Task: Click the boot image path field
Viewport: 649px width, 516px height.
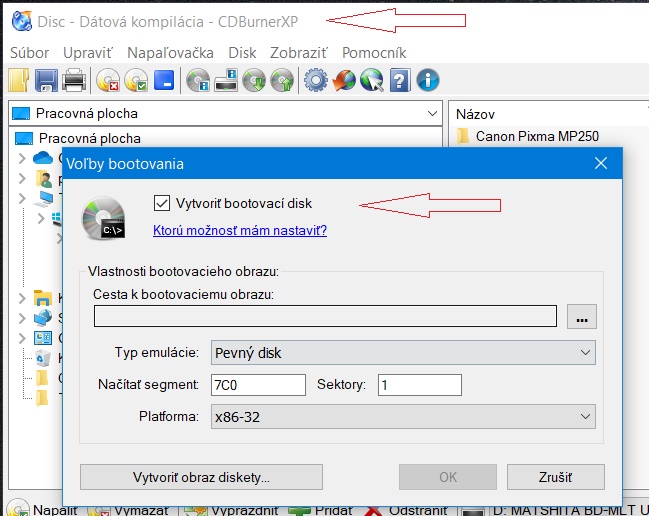Action: pos(325,316)
